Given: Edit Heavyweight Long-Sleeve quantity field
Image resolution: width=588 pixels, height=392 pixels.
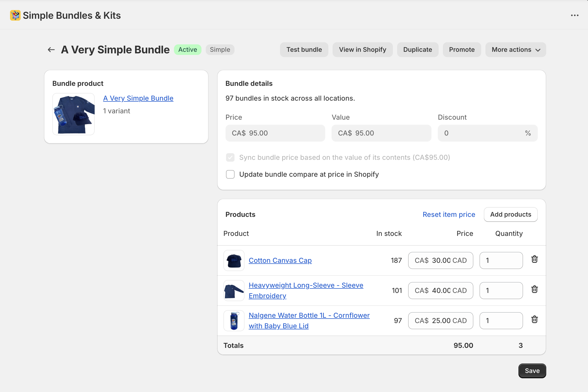Looking at the screenshot, I should (x=501, y=291).
